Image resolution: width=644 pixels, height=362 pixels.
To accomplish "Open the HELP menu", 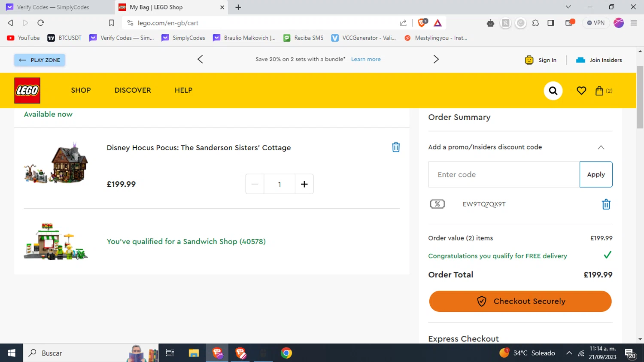I will click(x=183, y=90).
